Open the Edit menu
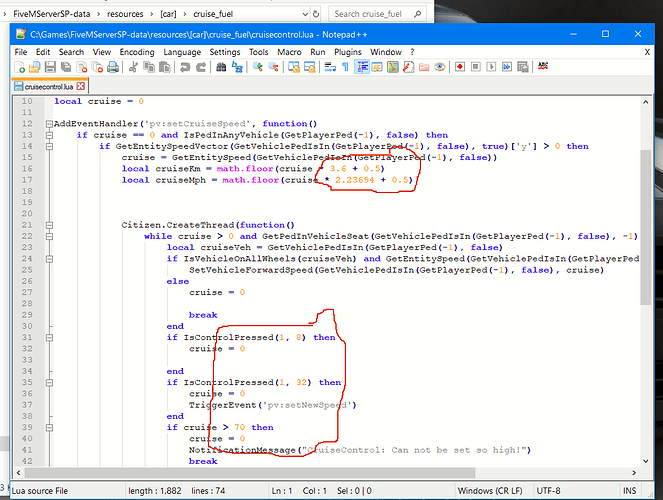Image resolution: width=663 pixels, height=500 pixels. point(43,52)
